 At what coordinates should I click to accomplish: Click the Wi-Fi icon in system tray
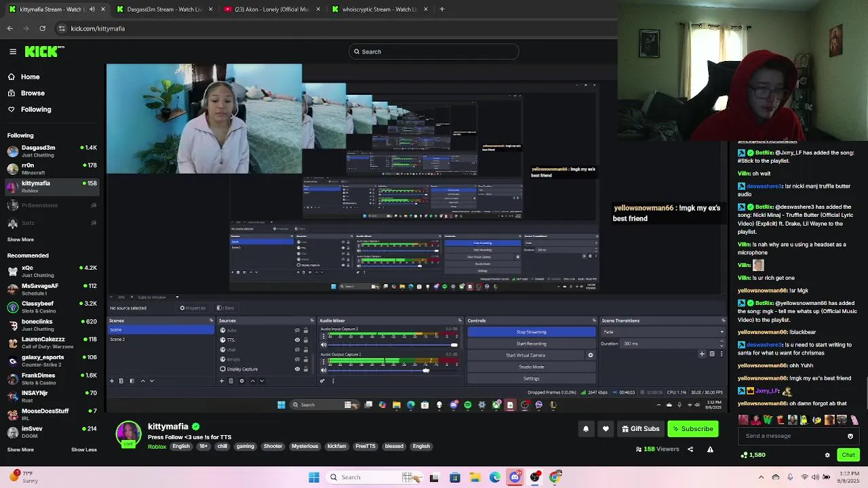pyautogui.click(x=804, y=477)
